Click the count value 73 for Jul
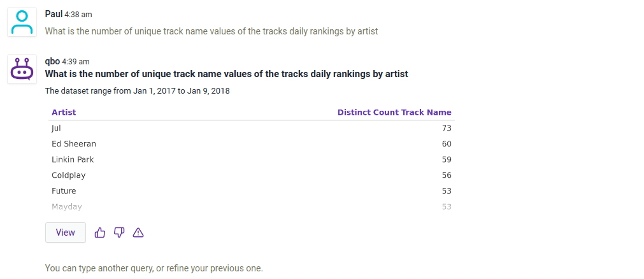 tap(446, 128)
